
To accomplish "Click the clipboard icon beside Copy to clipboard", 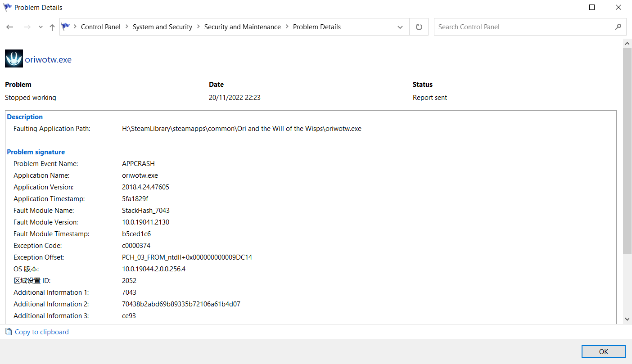I will pyautogui.click(x=9, y=332).
